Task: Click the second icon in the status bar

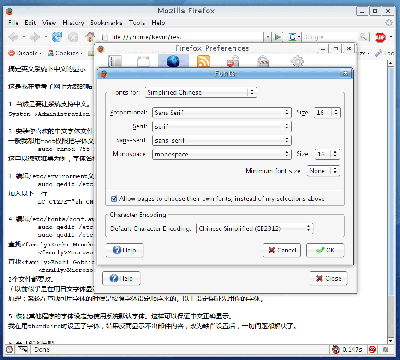Action: click(23, 349)
